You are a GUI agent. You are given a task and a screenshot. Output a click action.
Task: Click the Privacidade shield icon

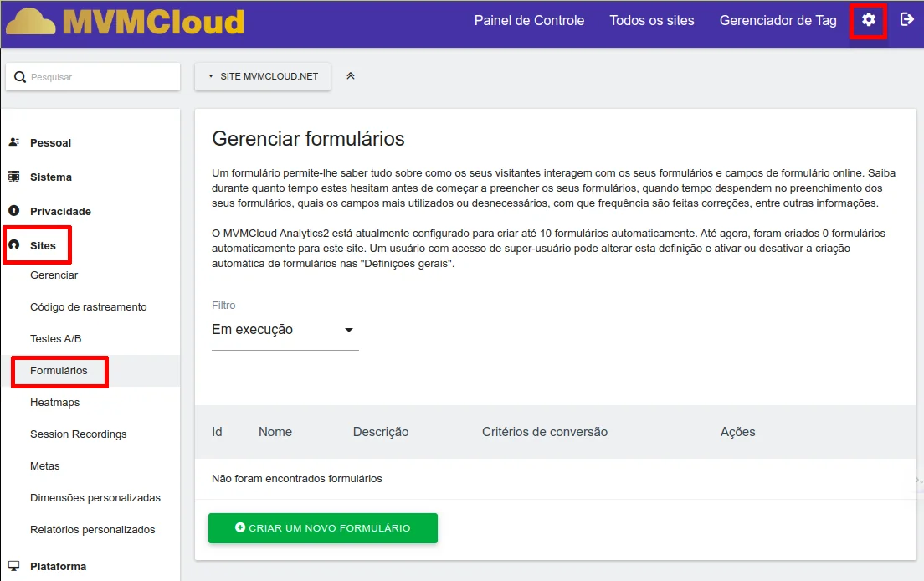tap(13, 211)
